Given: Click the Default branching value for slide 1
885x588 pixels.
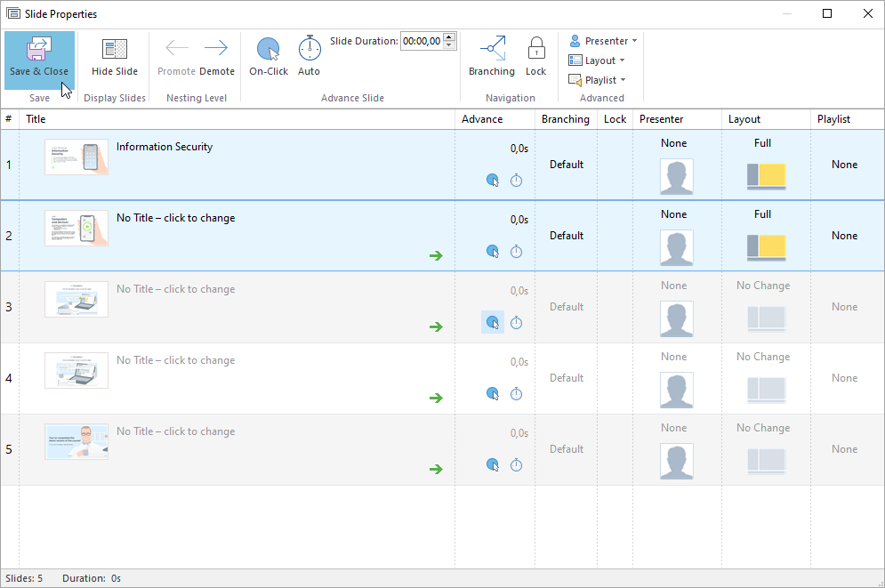Looking at the screenshot, I should point(566,165).
